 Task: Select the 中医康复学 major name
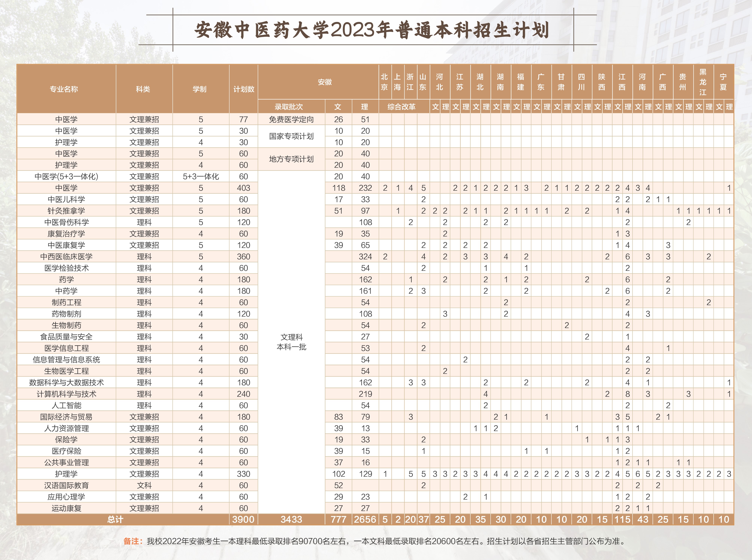click(66, 245)
